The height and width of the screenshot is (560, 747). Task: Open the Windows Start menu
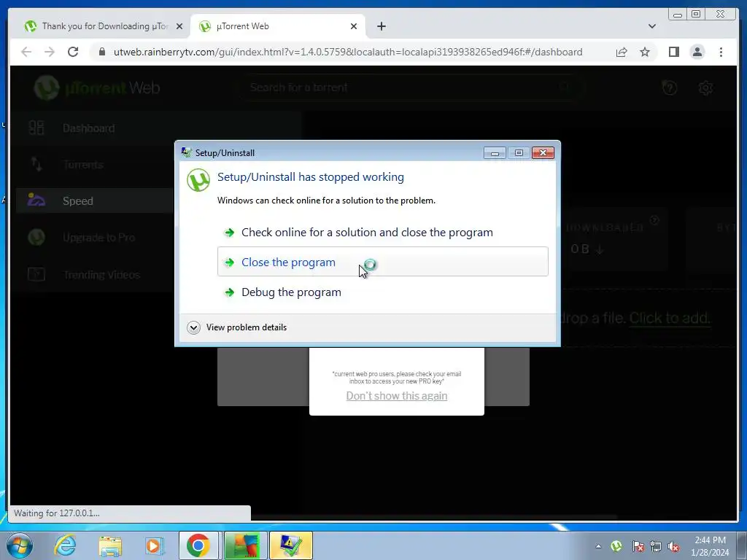[19, 545]
